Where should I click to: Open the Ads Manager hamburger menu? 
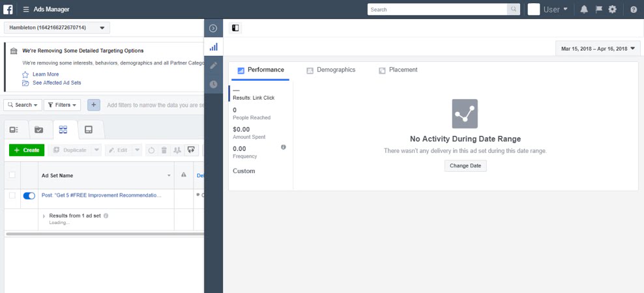click(x=26, y=9)
